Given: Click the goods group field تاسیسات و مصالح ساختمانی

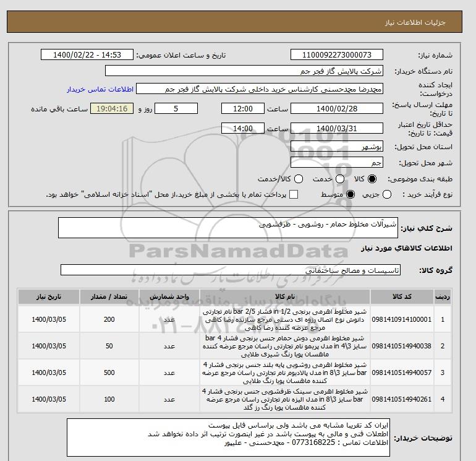Looking at the screenshot, I should [x=231, y=270].
